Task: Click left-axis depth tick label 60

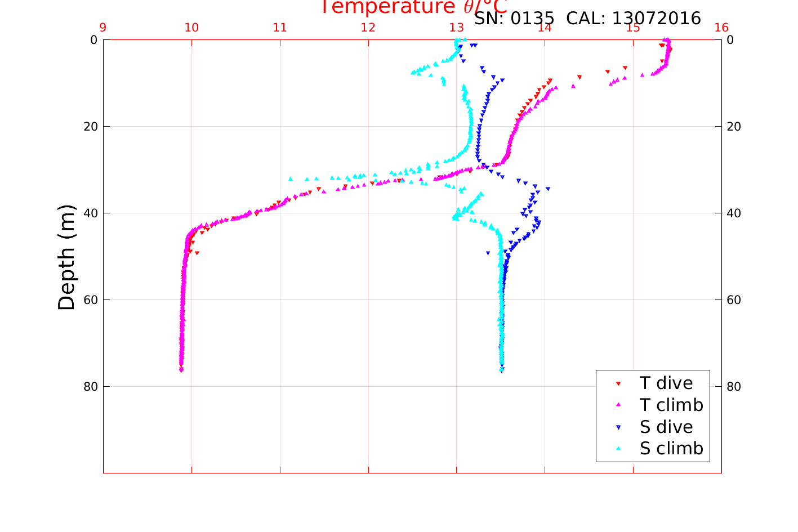Action: tap(91, 300)
